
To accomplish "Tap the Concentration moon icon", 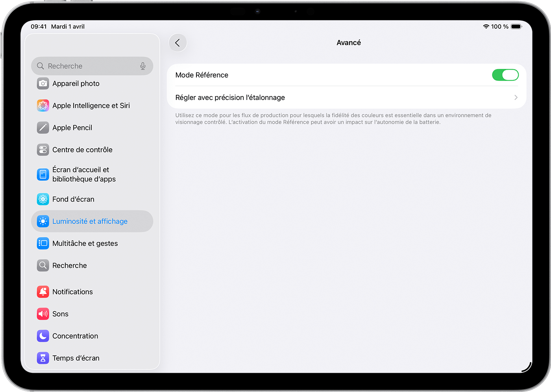I will click(43, 336).
